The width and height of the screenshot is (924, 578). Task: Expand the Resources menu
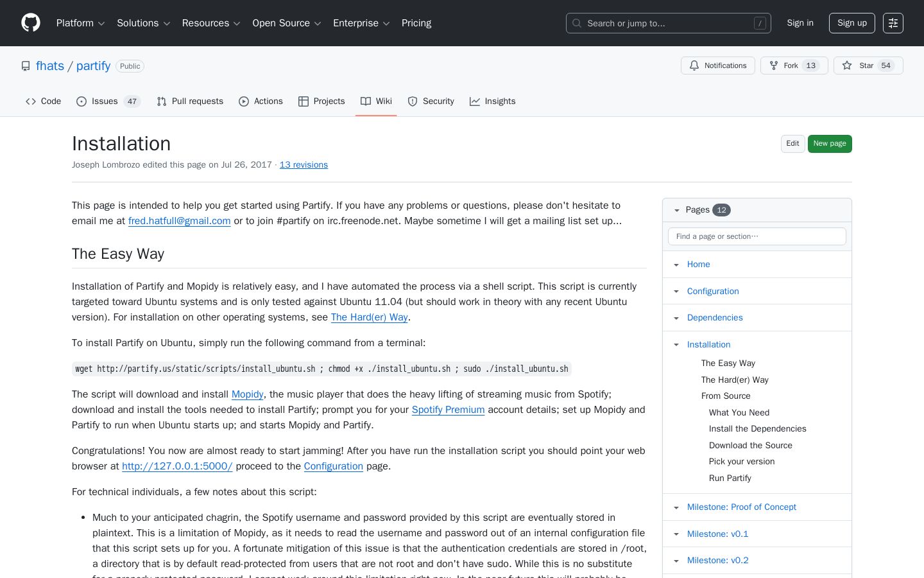click(x=211, y=23)
